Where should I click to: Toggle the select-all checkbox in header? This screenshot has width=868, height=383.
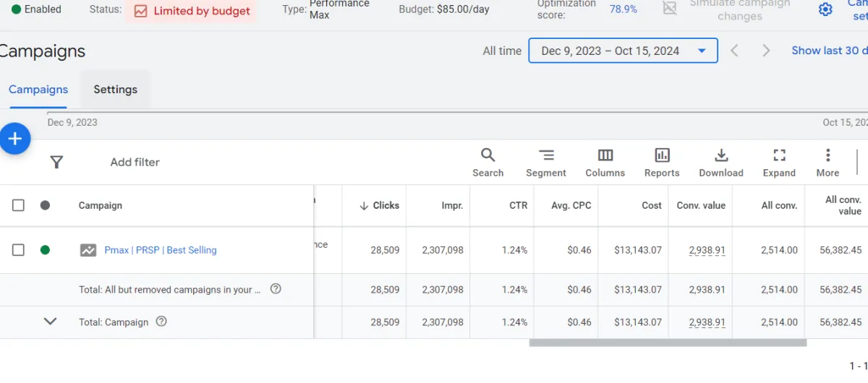pos(18,205)
